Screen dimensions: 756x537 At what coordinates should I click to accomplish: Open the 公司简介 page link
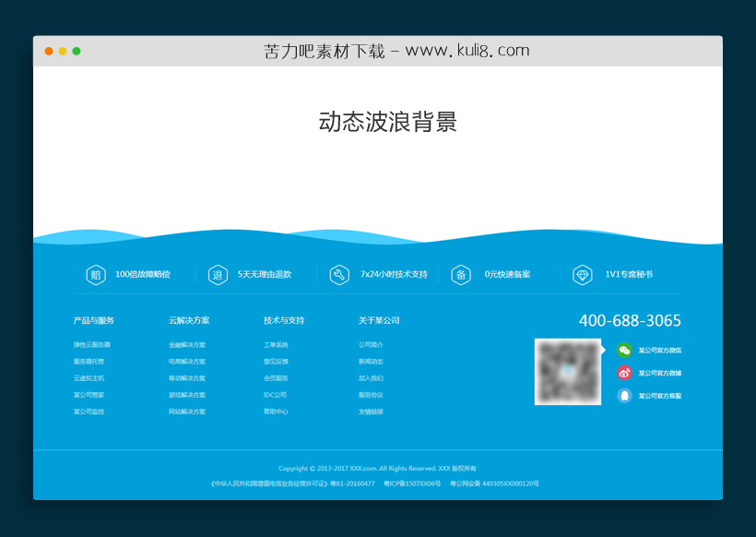click(x=372, y=344)
